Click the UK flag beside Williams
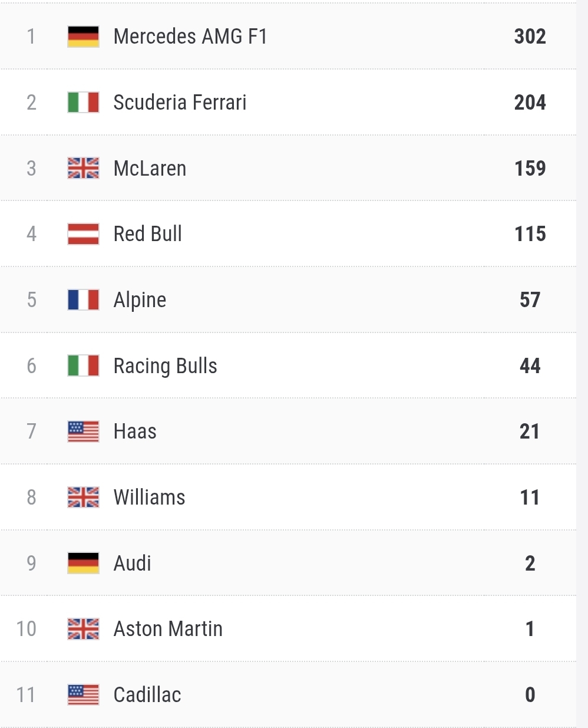 point(83,498)
